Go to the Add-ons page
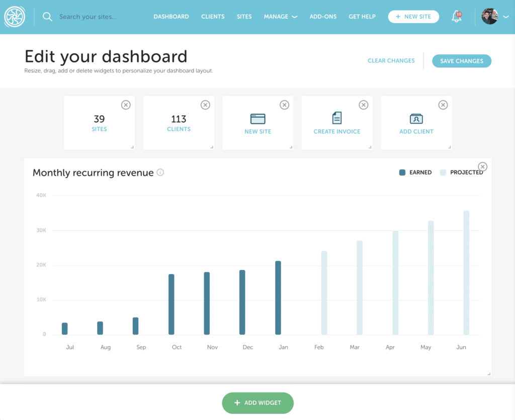Screen dimensions: 515x420 pos(323,17)
